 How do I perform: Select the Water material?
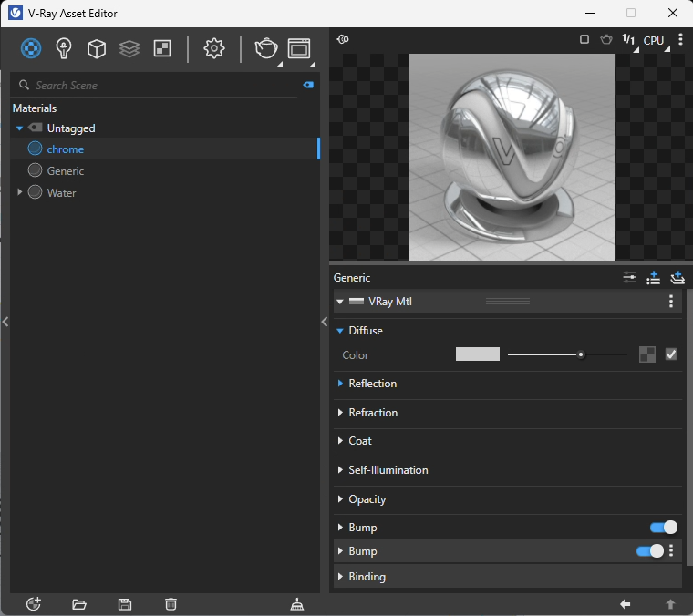165,192
